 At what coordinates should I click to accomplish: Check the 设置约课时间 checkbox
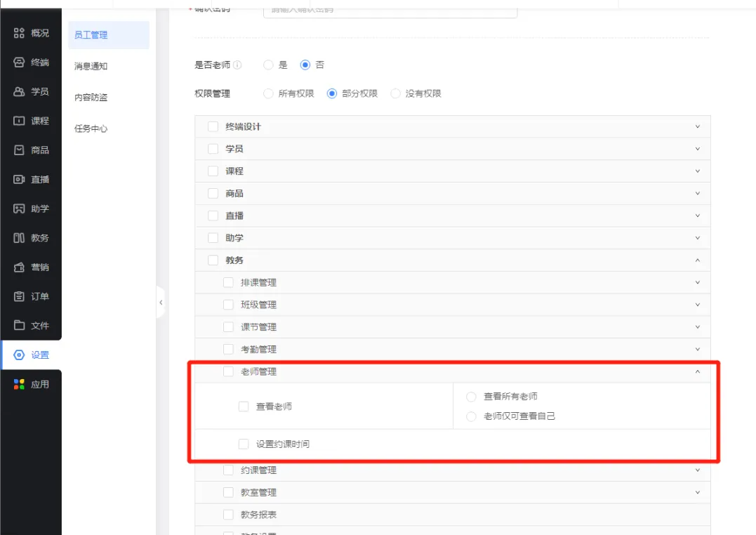point(244,444)
